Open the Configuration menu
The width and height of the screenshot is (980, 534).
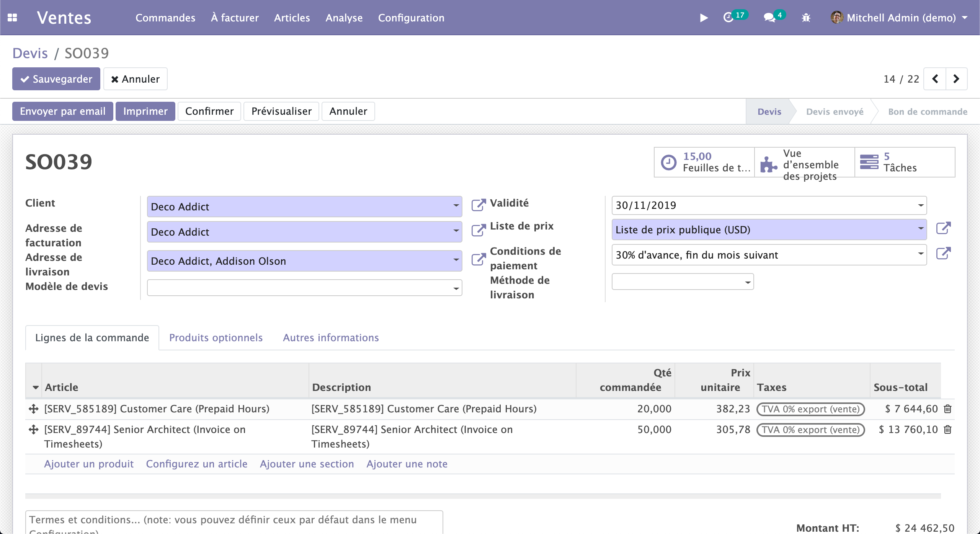411,18
